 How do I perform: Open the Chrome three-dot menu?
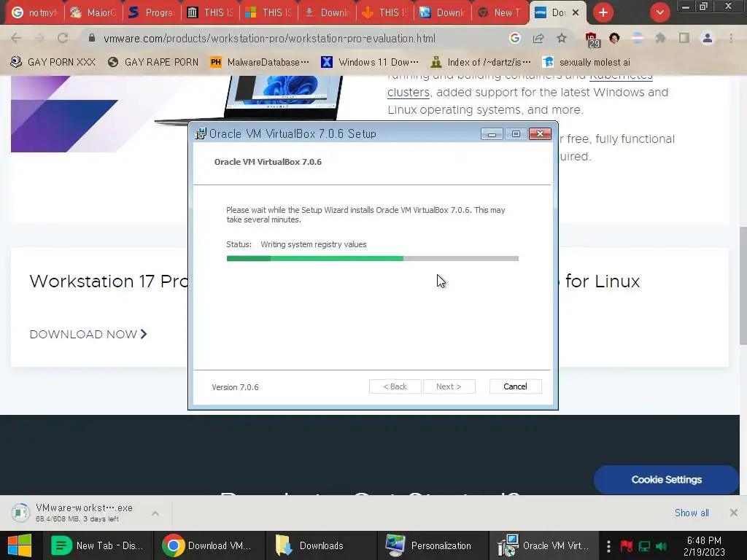pyautogui.click(x=731, y=38)
